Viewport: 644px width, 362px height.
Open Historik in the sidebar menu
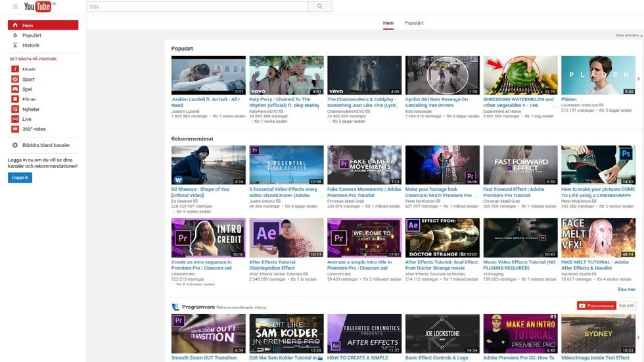[43, 45]
